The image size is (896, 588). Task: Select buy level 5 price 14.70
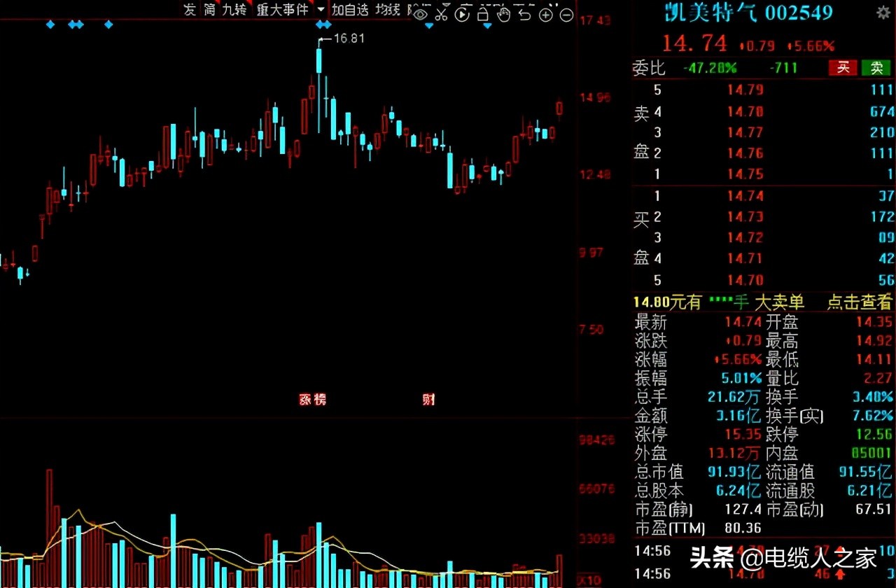[x=745, y=281]
